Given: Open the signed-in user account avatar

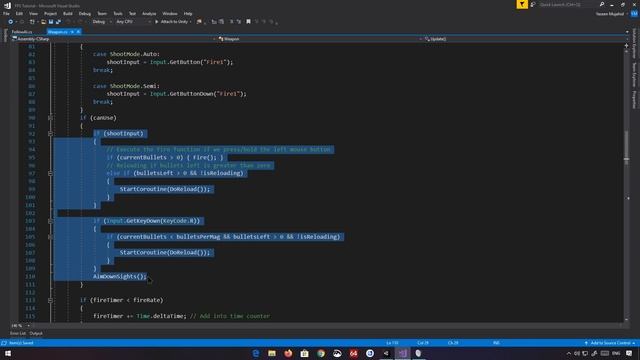Looking at the screenshot, I should [x=634, y=13].
